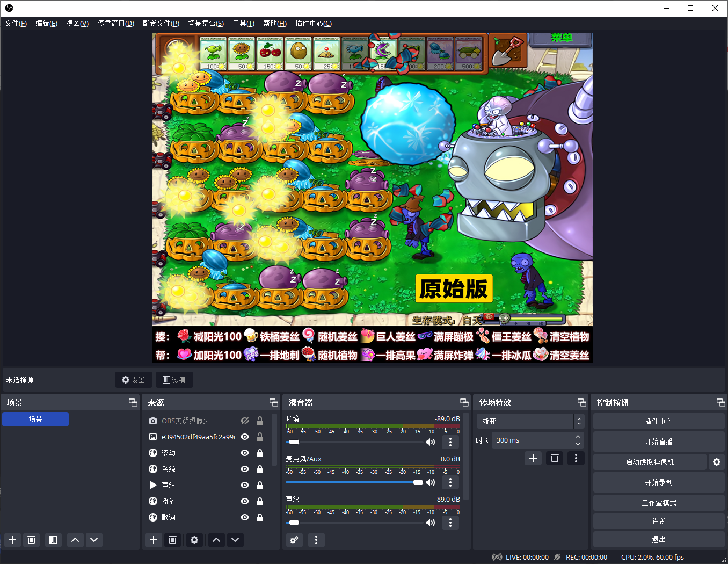Delete the selected source with trash icon
Viewport: 728px width, 564px height.
pos(172,540)
